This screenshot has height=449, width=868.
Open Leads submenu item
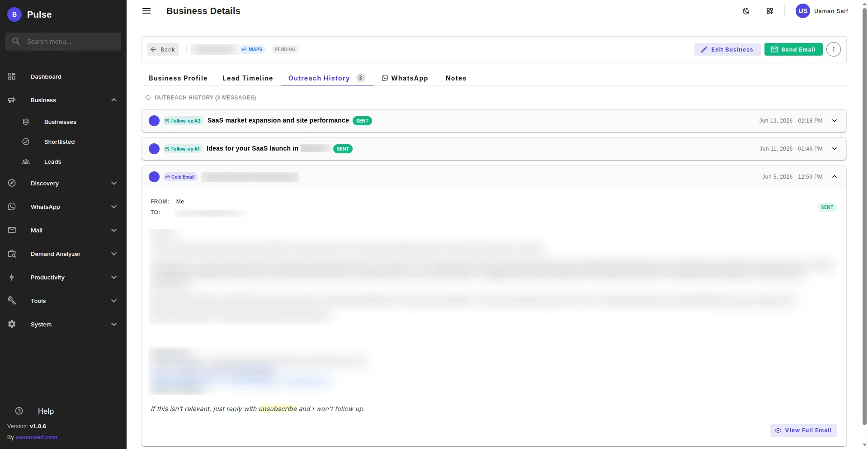(x=63, y=161)
